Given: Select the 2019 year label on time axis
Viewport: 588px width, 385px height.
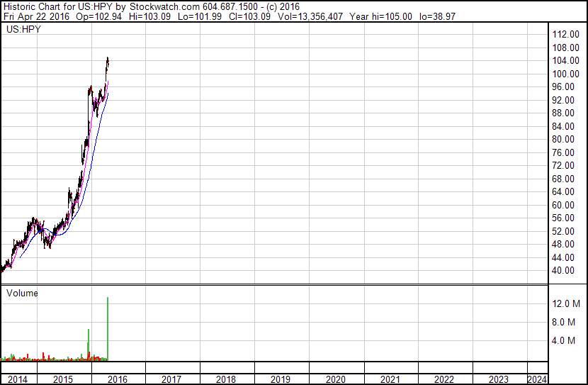Looking at the screenshot, I should click(281, 379).
